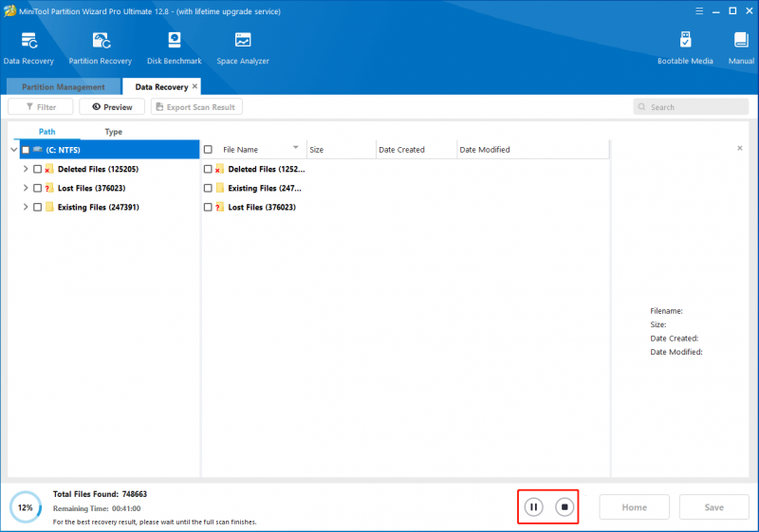The image size is (759, 532).
Task: Check Deleted Files in the file list
Action: point(208,169)
